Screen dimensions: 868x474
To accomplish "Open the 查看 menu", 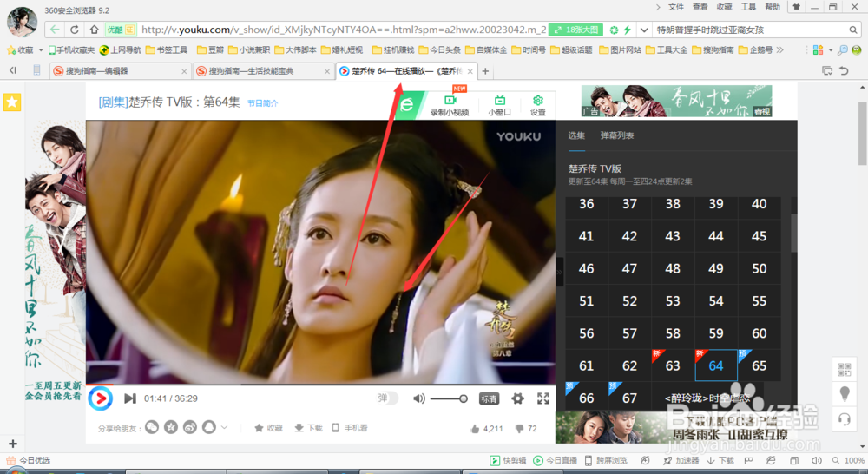I will 700,7.
